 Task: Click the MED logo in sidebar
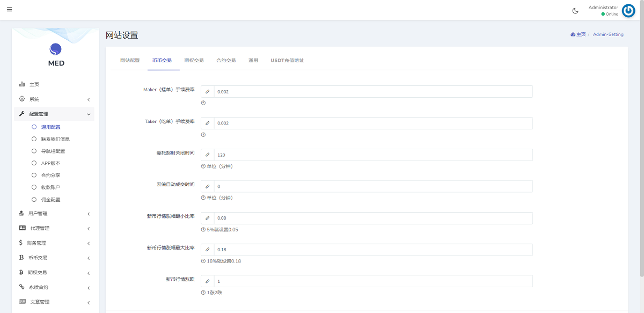pos(56,55)
